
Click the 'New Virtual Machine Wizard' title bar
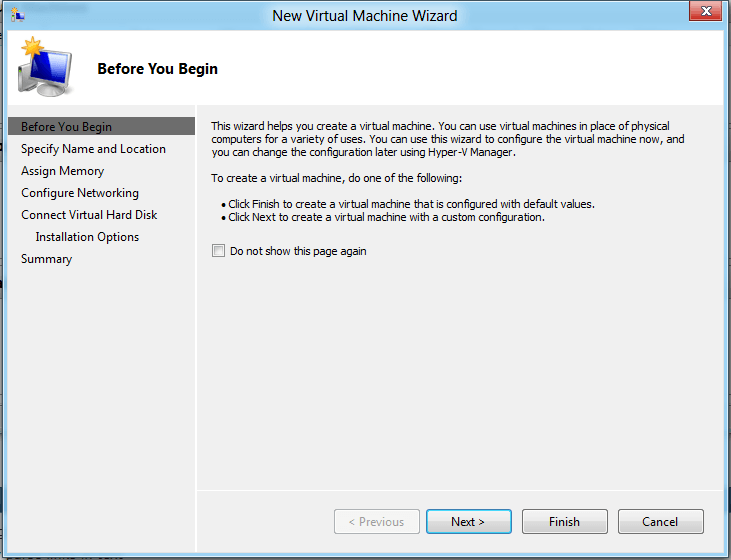tap(364, 16)
